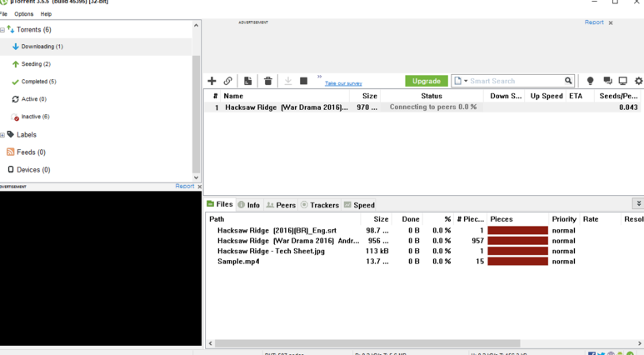
Task: Select the Seeding (2) category
Action: tap(36, 64)
